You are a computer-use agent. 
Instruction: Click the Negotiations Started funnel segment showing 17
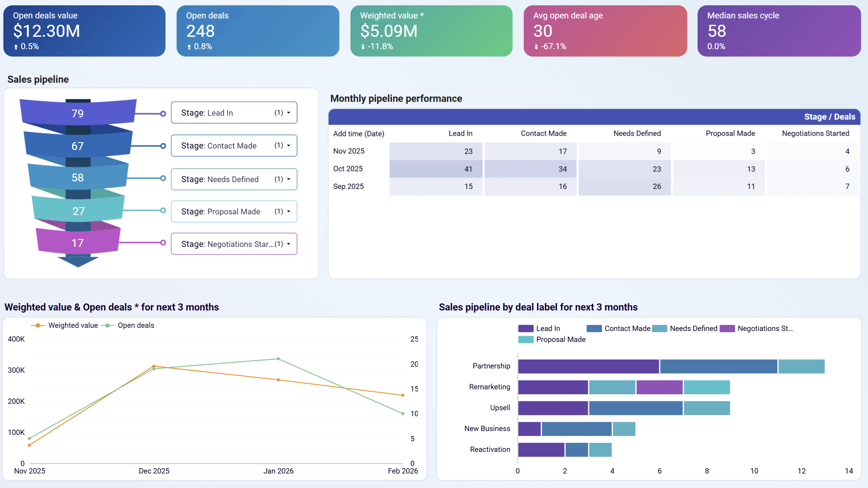(x=77, y=243)
